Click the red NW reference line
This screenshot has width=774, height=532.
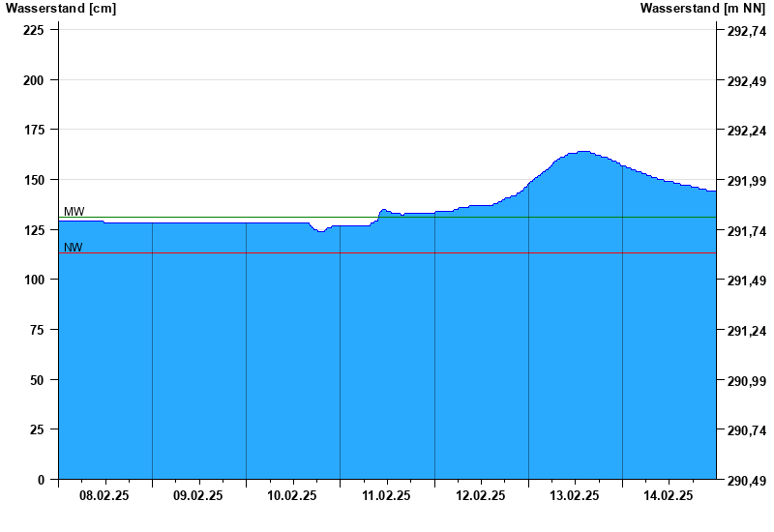coord(388,253)
